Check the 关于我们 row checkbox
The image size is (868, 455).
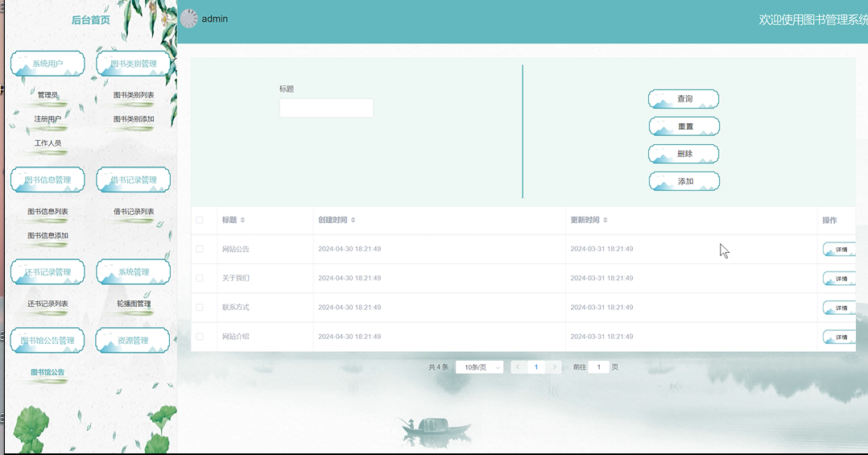(x=200, y=279)
